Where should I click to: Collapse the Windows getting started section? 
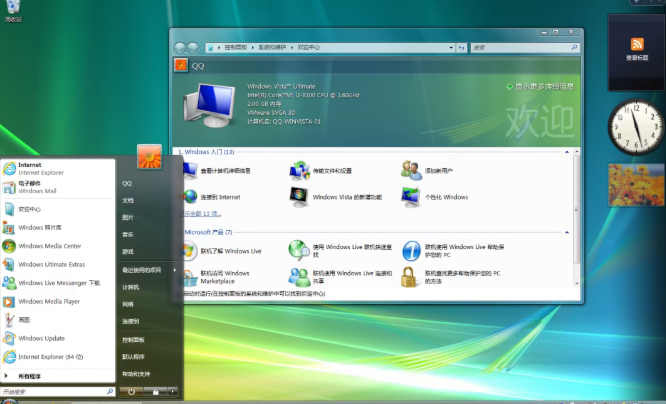tap(567, 152)
